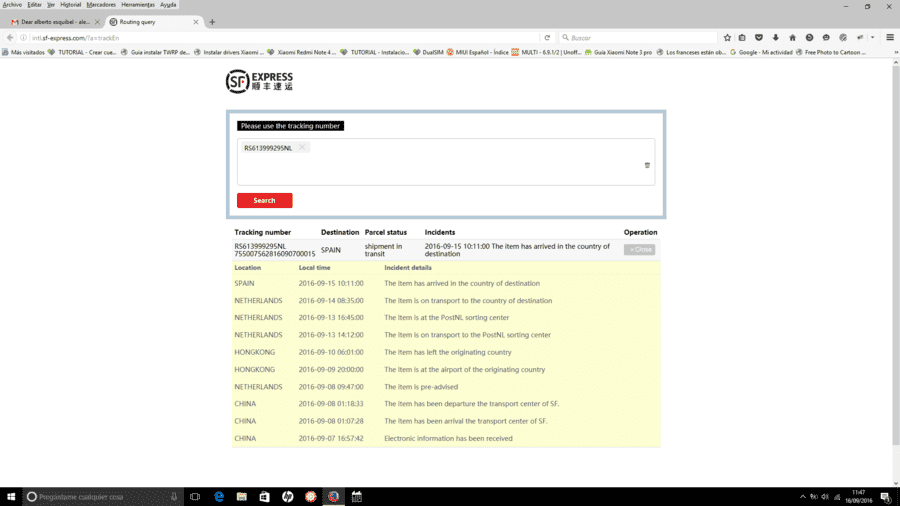Screen dimensions: 900x506
Task: Click tracking number RS613999295NL in results
Action: (260, 246)
